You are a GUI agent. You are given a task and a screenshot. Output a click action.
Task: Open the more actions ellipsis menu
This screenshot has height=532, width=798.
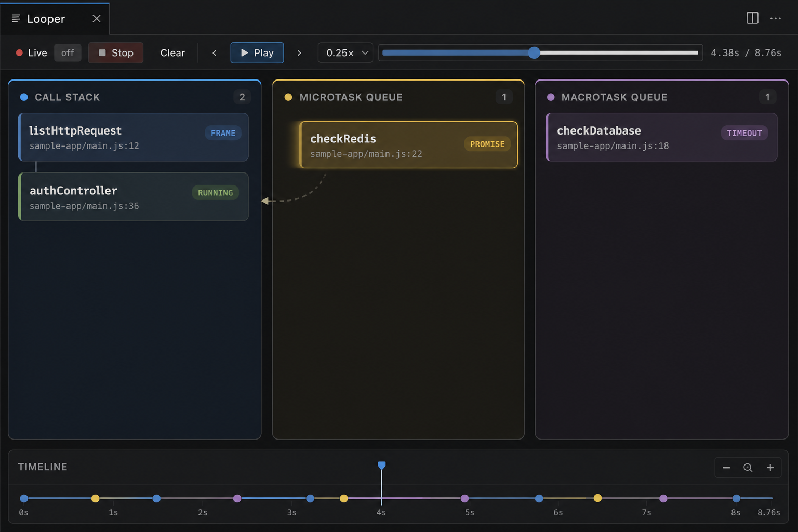(776, 18)
